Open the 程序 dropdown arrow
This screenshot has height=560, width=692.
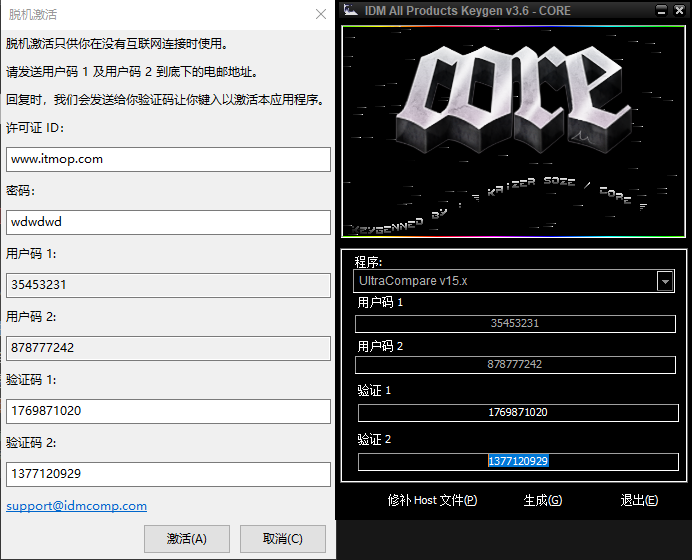coord(665,281)
